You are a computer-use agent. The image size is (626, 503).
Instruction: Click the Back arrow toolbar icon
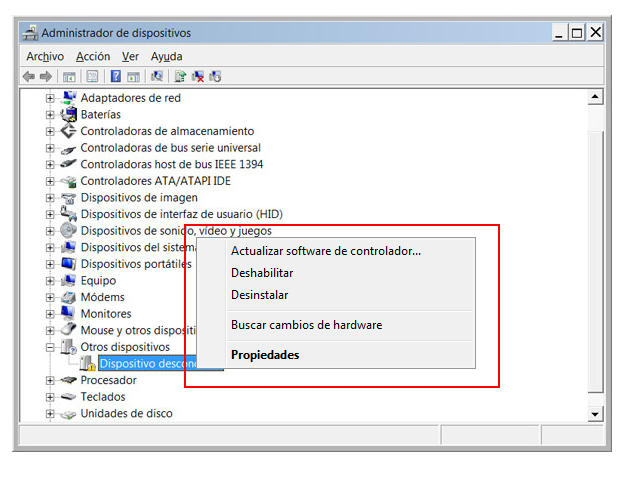tap(29, 76)
